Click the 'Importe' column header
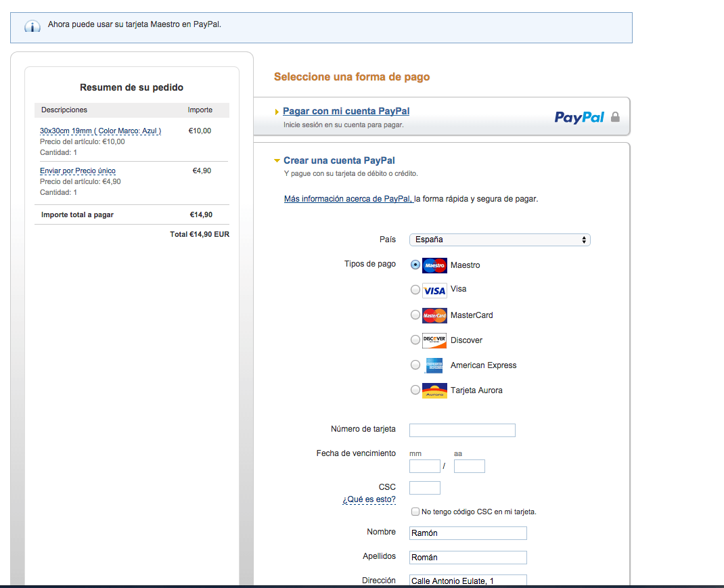The height and width of the screenshot is (588, 724). pos(200,110)
